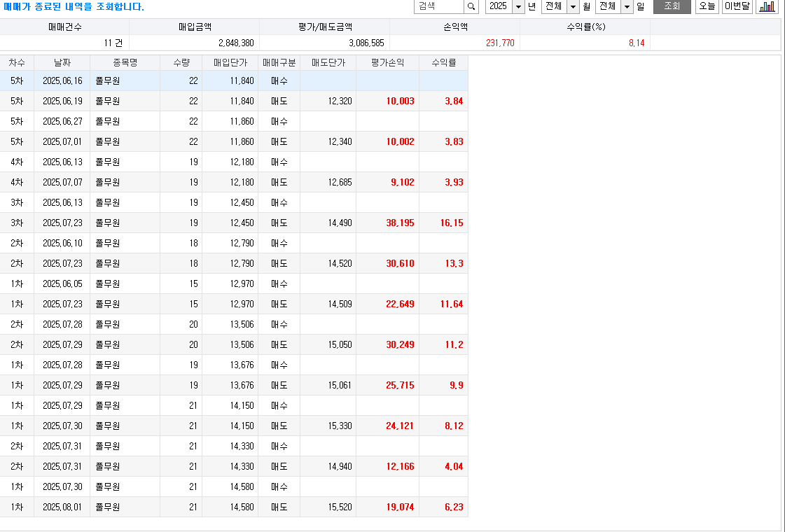The image size is (785, 532).
Task: Click the 2,848,380 purchase amount value
Action: [236, 43]
